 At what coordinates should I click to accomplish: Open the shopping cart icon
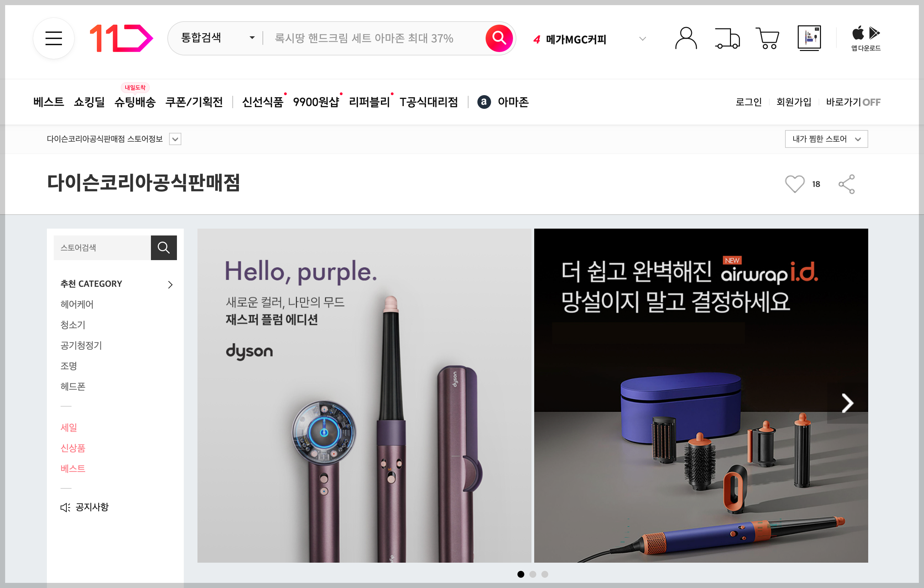coord(767,38)
